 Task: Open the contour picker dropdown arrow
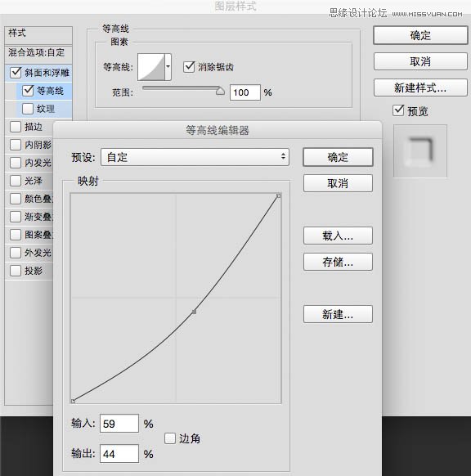(168, 67)
